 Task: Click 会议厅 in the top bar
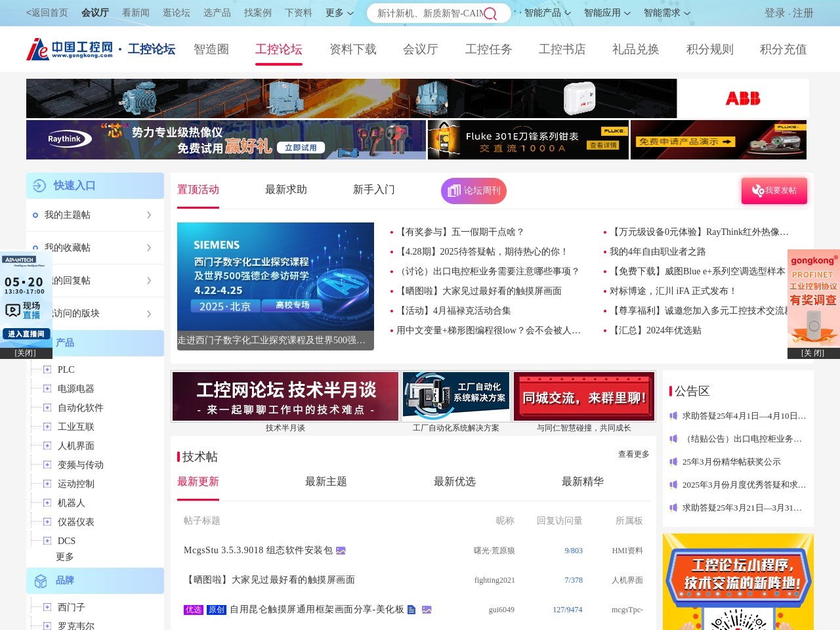pos(95,13)
